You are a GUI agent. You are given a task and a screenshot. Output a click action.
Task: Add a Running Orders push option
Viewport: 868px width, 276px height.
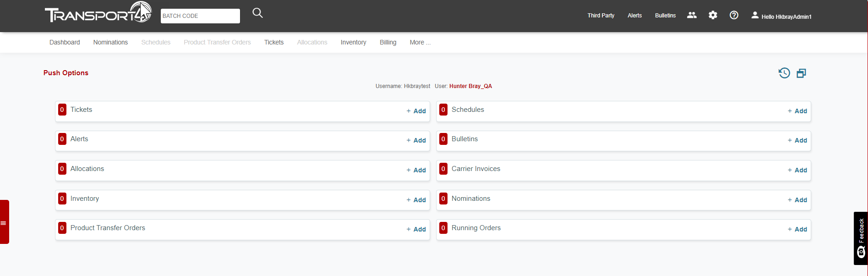[x=797, y=229]
